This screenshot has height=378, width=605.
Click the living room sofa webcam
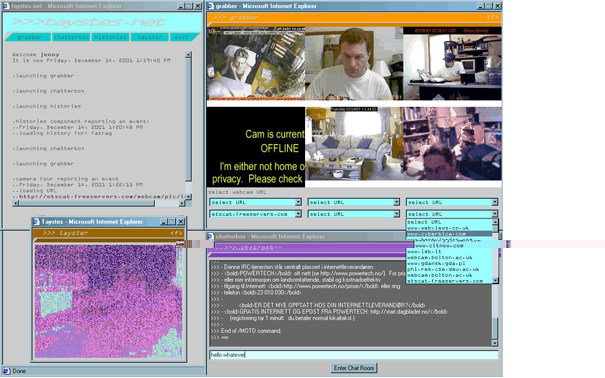pos(354,143)
